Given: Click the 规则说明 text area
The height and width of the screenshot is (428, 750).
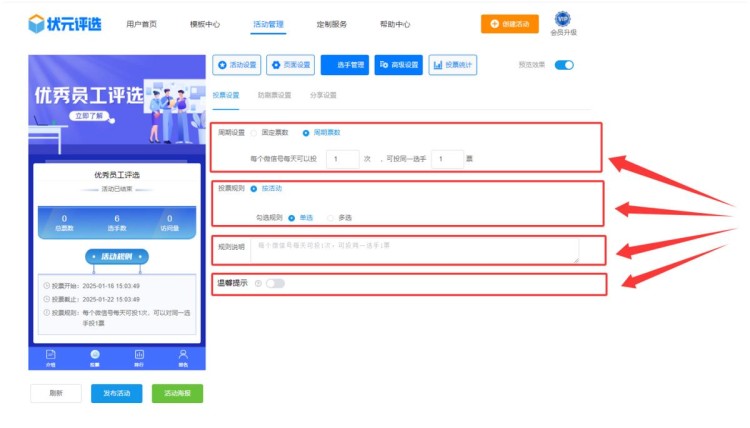Looking at the screenshot, I should pyautogui.click(x=413, y=249).
